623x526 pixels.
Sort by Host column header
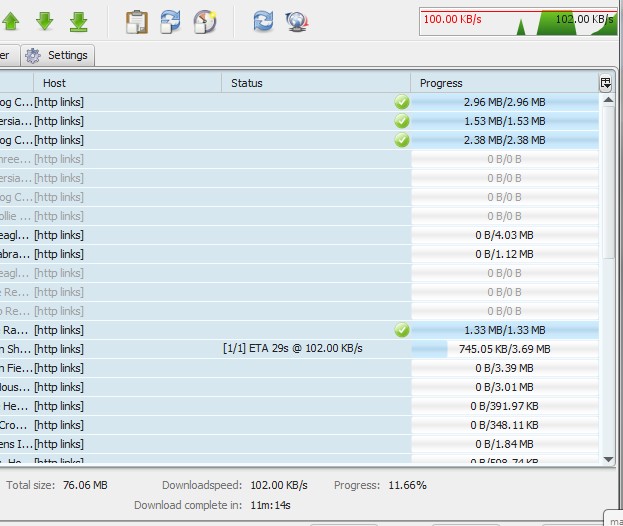(128, 83)
